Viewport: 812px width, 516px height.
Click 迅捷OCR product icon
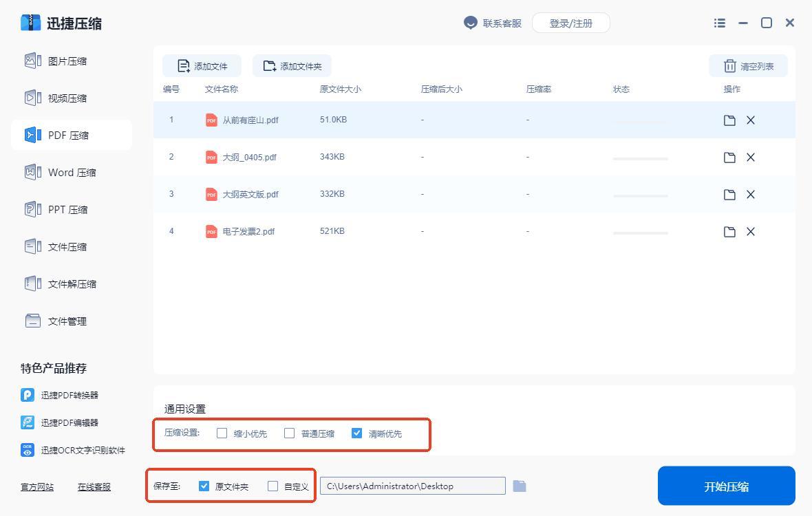[28, 450]
